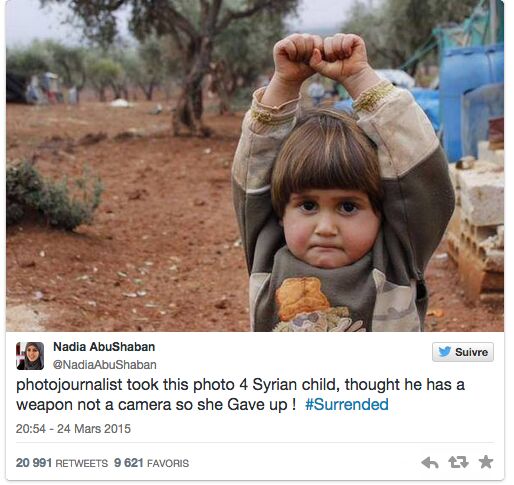Click the tweet text line ending Gave up
This screenshot has width=514, height=485.
(156, 405)
